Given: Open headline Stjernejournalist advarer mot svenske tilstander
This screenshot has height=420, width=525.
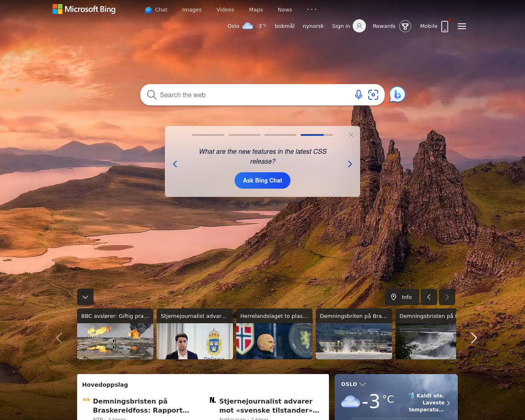Looking at the screenshot, I should click(x=269, y=406).
